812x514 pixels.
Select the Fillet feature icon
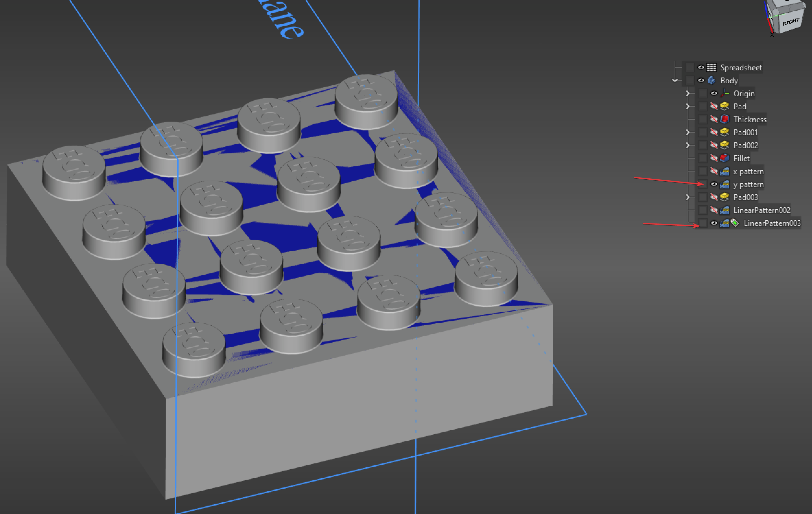click(x=725, y=158)
